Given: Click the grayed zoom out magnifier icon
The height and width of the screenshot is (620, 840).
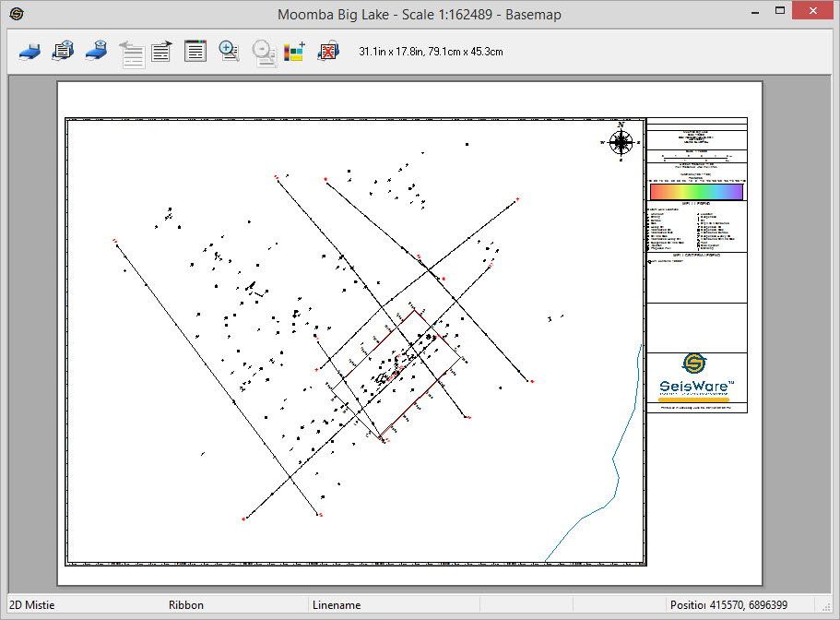Looking at the screenshot, I should (264, 54).
